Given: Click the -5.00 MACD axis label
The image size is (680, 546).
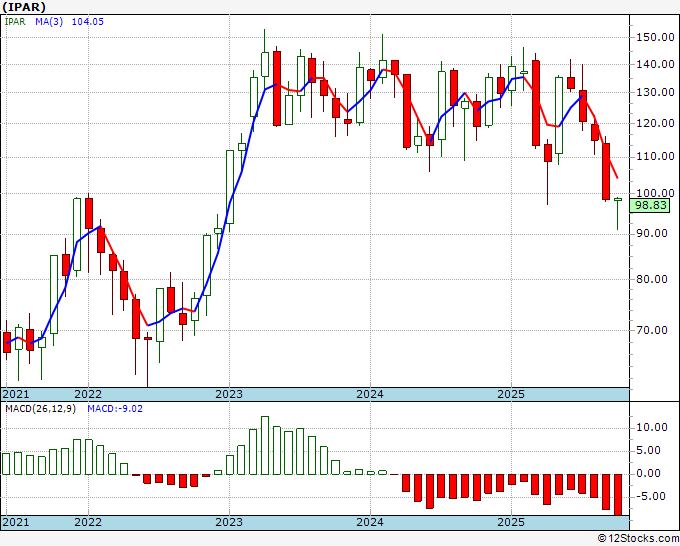Looking at the screenshot, I should click(651, 496).
